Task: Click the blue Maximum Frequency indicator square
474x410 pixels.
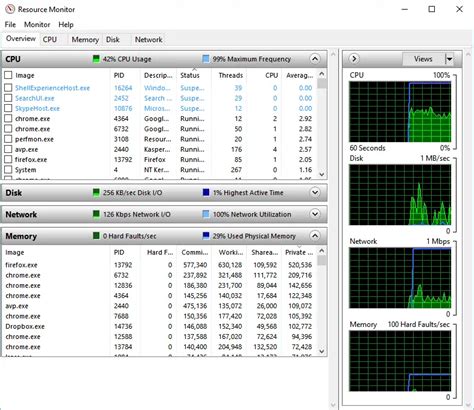Action: [x=206, y=59]
